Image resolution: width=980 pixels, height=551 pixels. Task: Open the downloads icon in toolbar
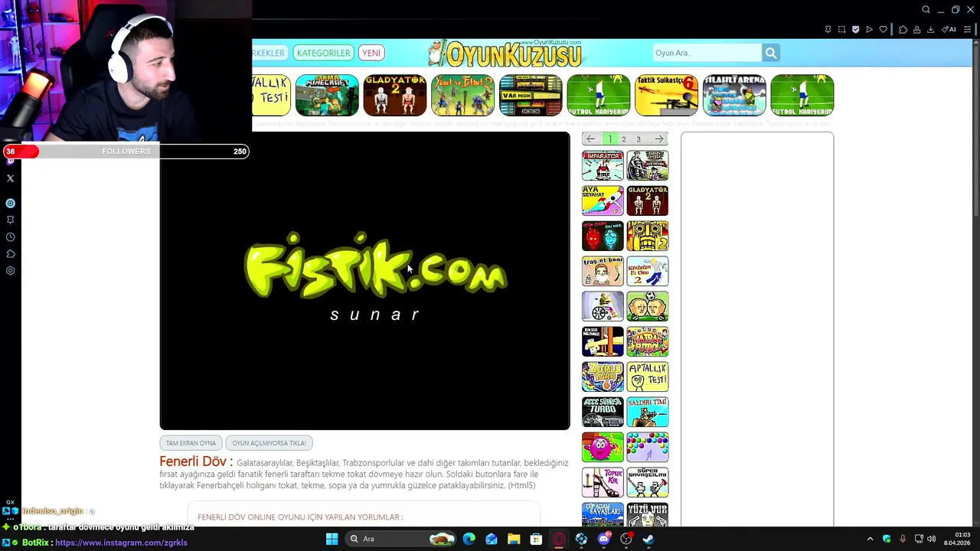pyautogui.click(x=930, y=29)
